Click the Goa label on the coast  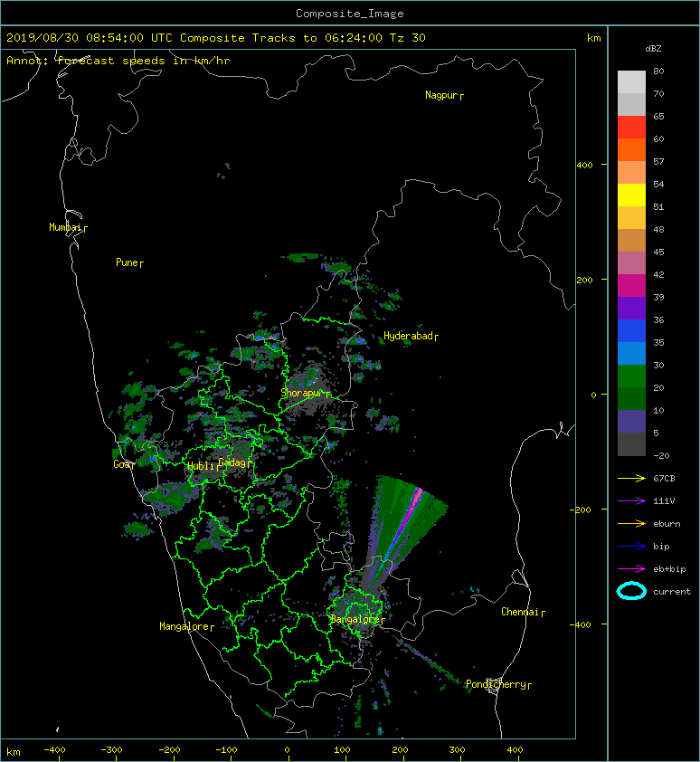click(x=123, y=464)
